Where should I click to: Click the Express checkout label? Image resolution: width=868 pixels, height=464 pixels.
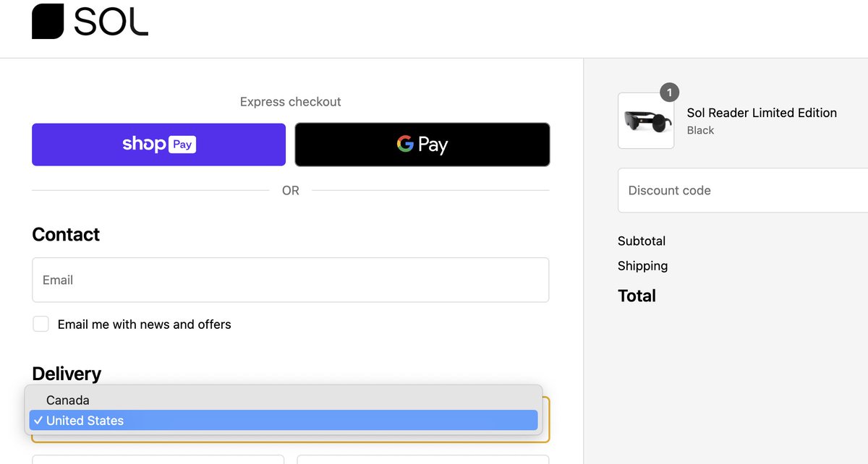click(290, 102)
